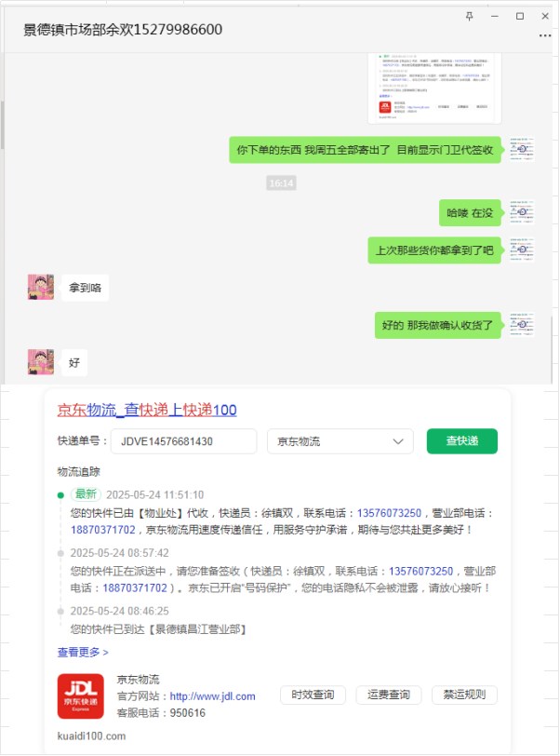This screenshot has width=560, height=756.
Task: Focus the 快递单号 tracking number field
Action: pyautogui.click(x=183, y=441)
